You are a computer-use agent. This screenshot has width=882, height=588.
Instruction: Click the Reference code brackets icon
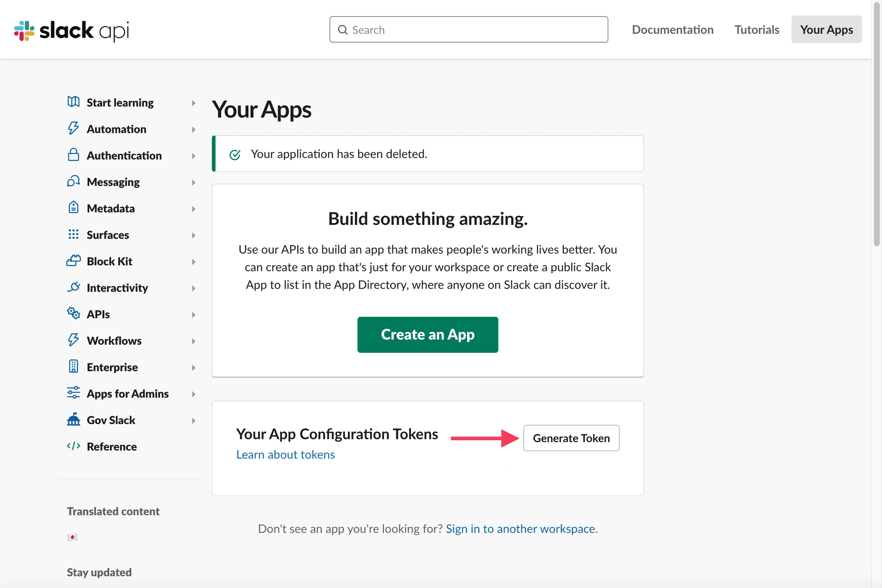[x=73, y=446]
